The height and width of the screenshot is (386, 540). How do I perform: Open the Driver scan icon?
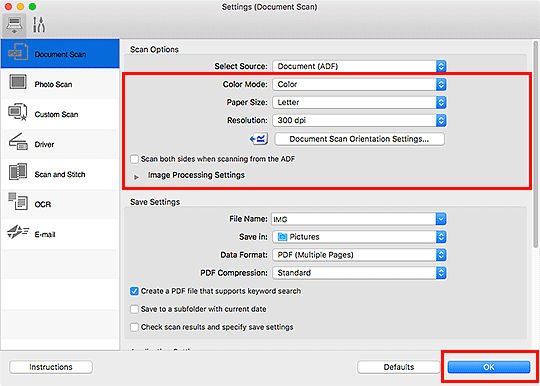[18, 142]
